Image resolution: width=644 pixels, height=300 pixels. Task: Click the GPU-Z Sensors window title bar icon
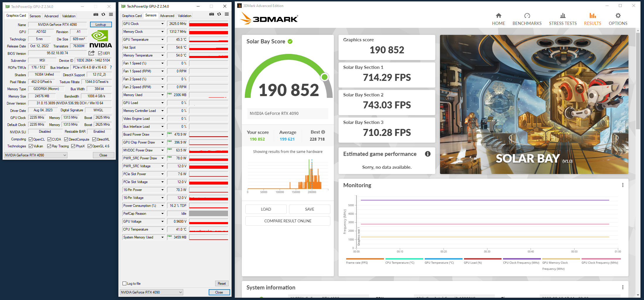123,6
